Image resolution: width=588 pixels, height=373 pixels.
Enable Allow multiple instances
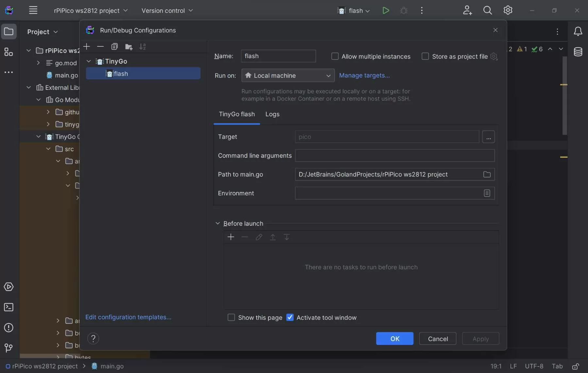[x=335, y=57]
